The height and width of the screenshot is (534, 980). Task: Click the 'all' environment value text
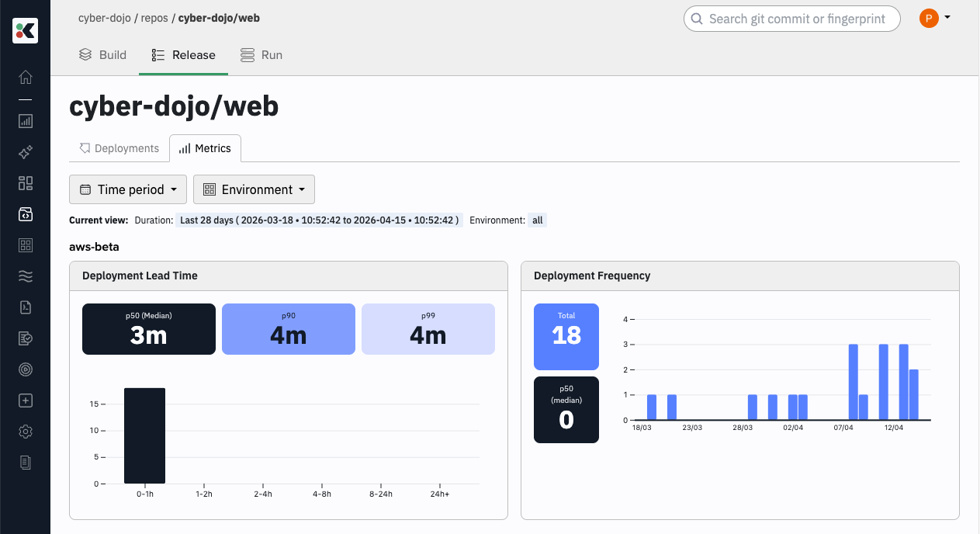point(538,220)
